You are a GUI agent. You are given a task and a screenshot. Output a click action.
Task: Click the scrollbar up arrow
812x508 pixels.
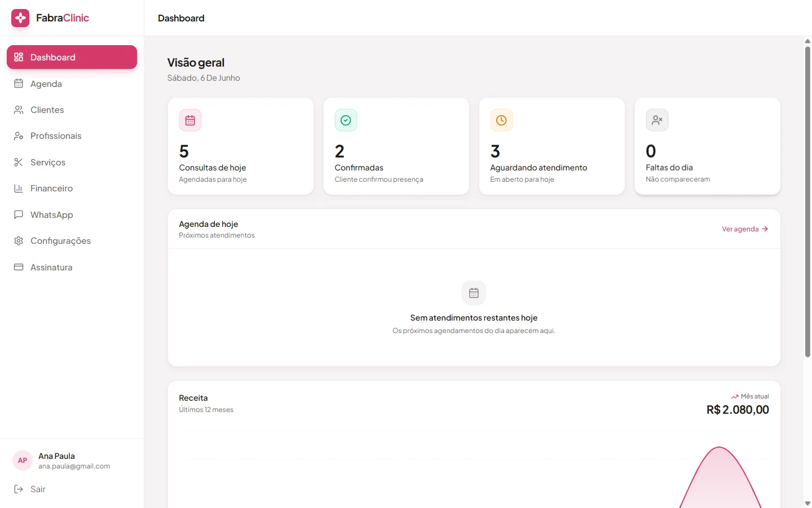807,41
